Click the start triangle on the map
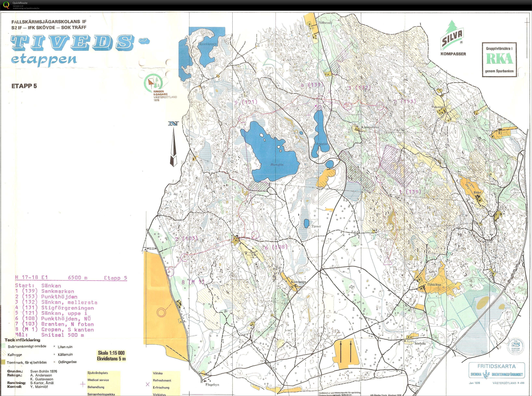This screenshot has height=396, width=532. pos(388,261)
